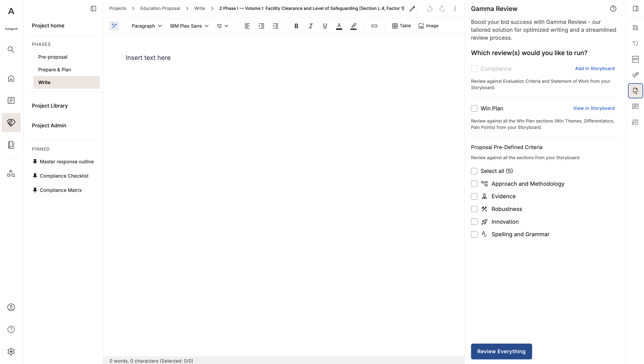Collapse the right side panel
This screenshot has height=364, width=644.
click(x=635, y=9)
